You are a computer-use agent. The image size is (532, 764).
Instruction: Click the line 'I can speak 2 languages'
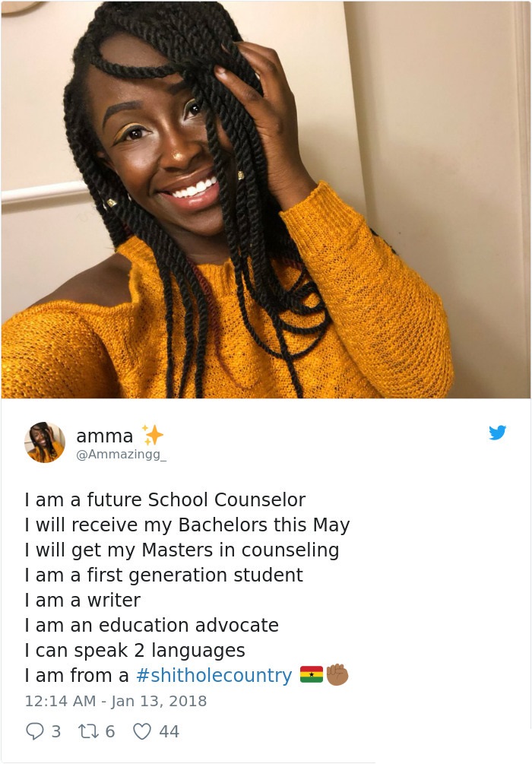click(135, 651)
